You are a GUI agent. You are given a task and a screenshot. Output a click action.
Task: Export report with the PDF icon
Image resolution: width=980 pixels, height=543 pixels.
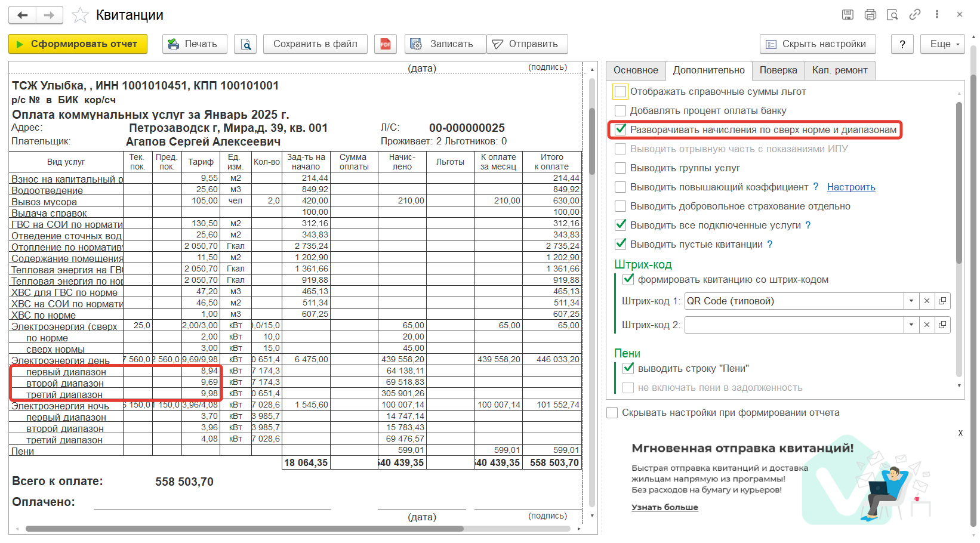(x=386, y=44)
